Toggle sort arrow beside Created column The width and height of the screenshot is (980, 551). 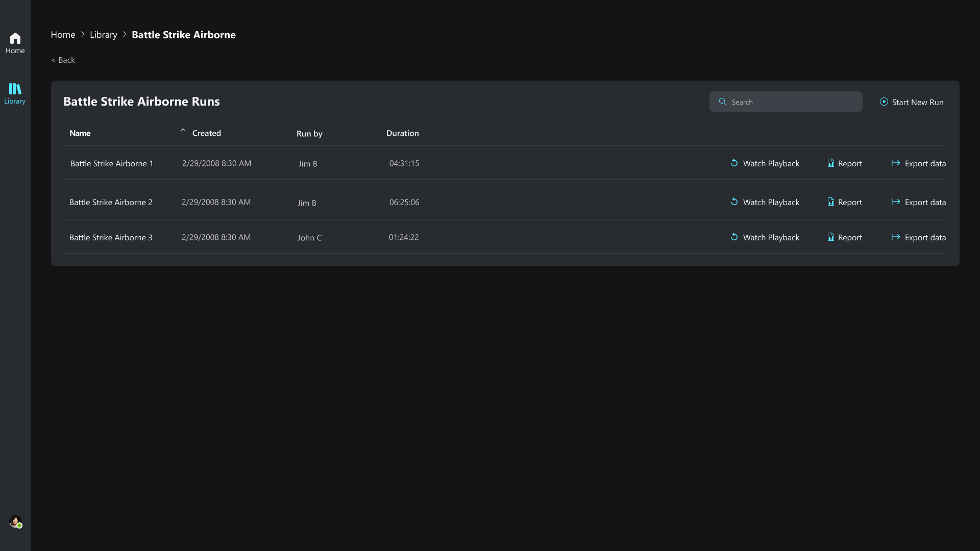(183, 133)
